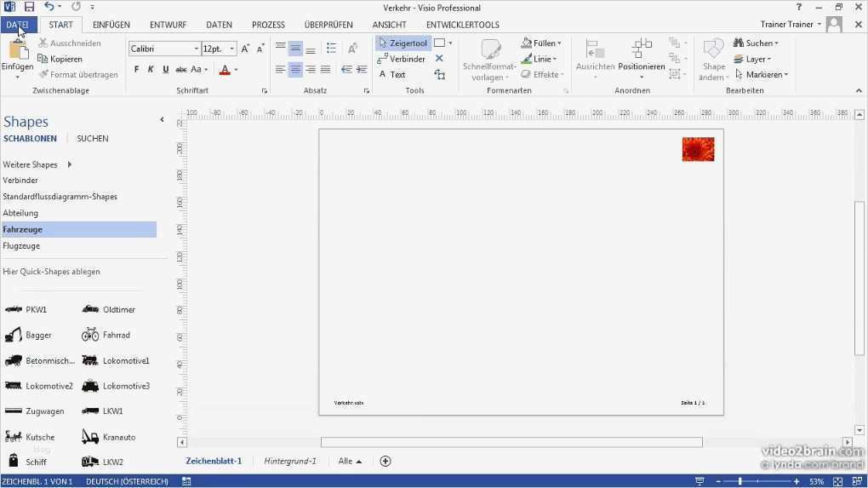
Task: Add a new page with plus icon
Action: pos(385,461)
